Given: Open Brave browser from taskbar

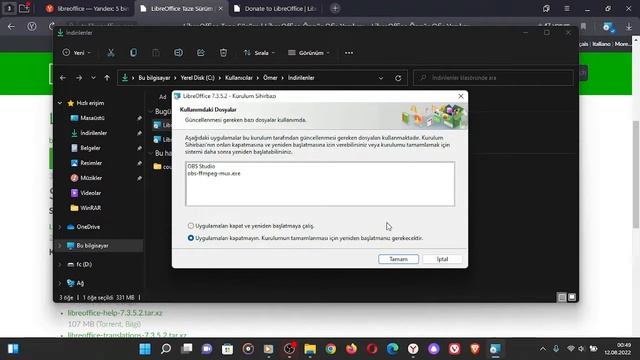Looking at the screenshot, I should (x=475, y=349).
